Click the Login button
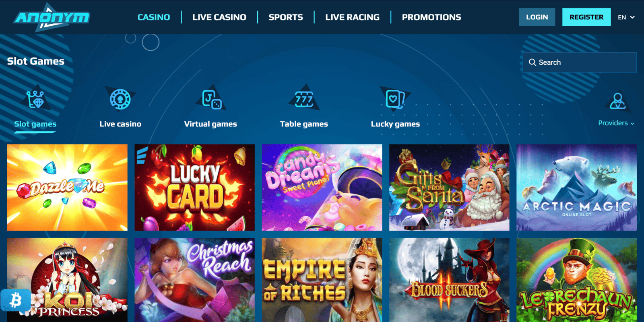Viewport: 644px width, 322px height. [x=537, y=17]
